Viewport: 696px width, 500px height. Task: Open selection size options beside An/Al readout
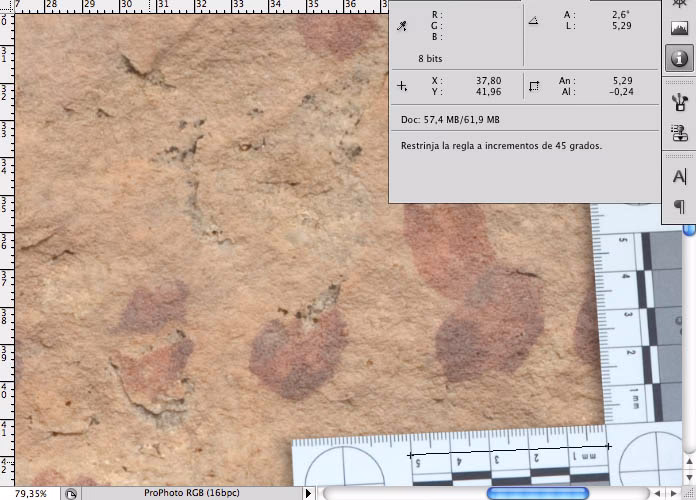[x=533, y=86]
